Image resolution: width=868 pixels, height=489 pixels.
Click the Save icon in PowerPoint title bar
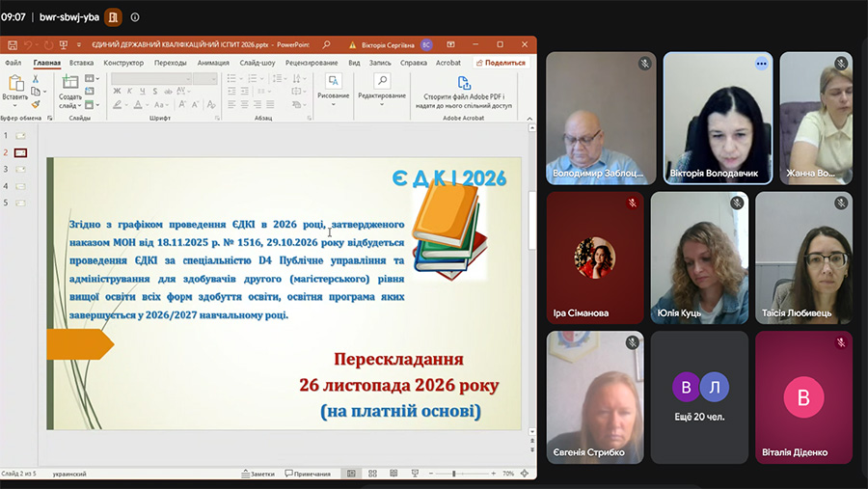[13, 45]
